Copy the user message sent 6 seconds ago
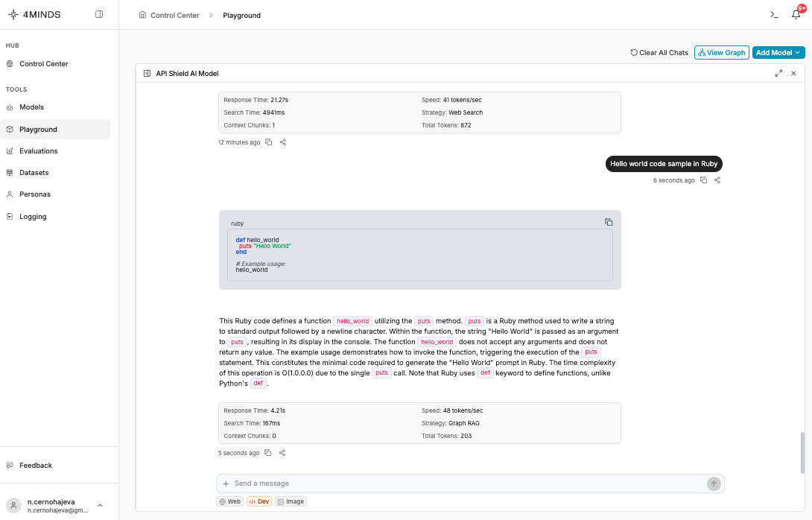 click(x=704, y=180)
